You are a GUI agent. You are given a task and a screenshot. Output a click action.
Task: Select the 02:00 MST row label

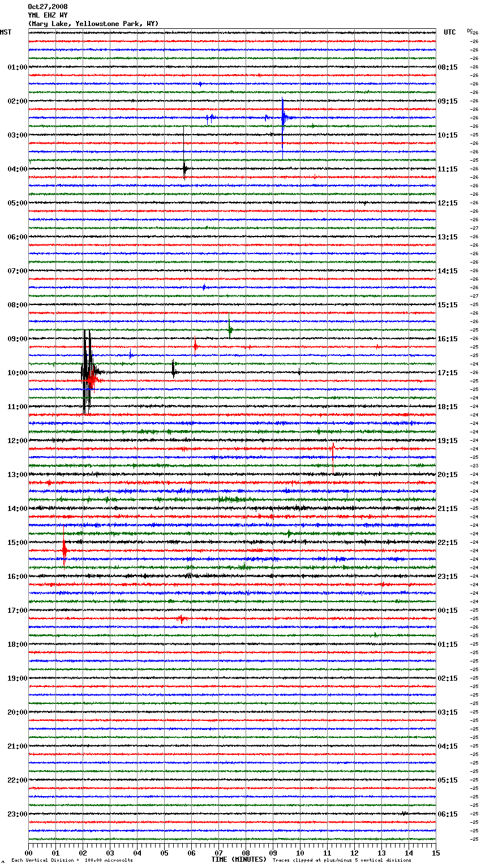[18, 101]
